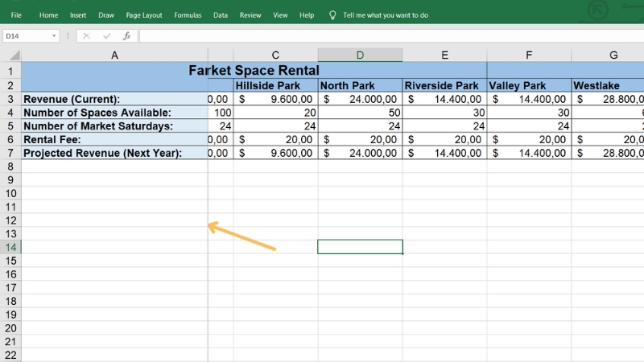Click the Cancel X icon in formula bar
Viewport: 644px width, 362px height.
click(x=87, y=36)
